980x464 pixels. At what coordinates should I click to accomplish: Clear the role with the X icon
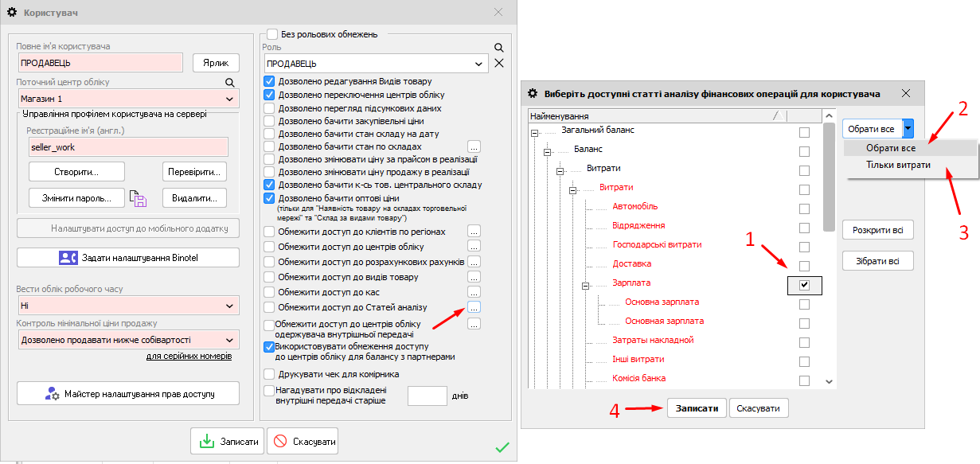click(499, 63)
